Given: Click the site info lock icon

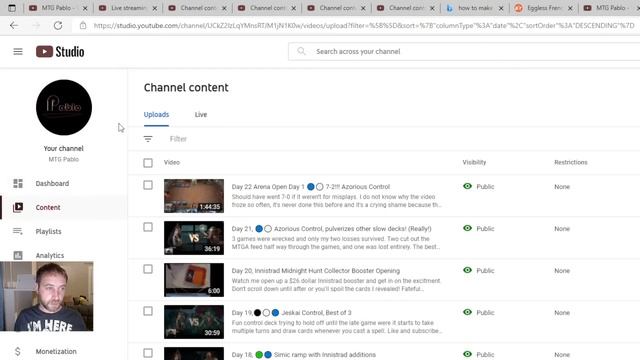Looking at the screenshot, I should tap(83, 25).
